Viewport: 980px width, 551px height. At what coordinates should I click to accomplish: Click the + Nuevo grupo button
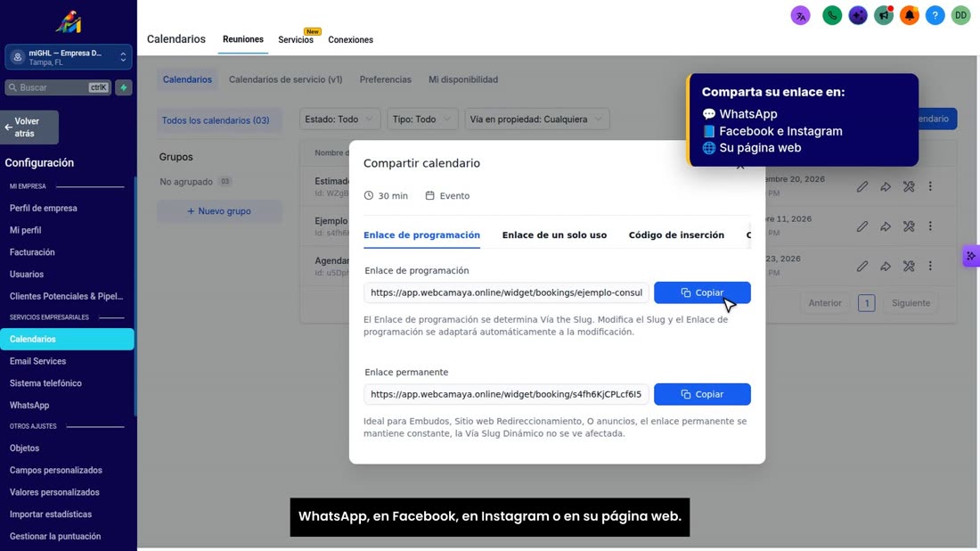coord(219,211)
